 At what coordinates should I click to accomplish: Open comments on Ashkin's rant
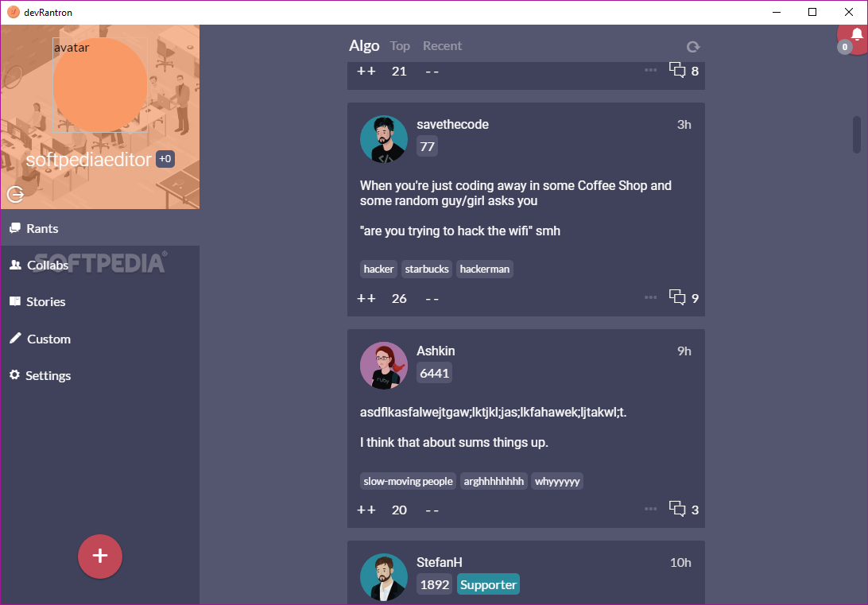coord(684,510)
